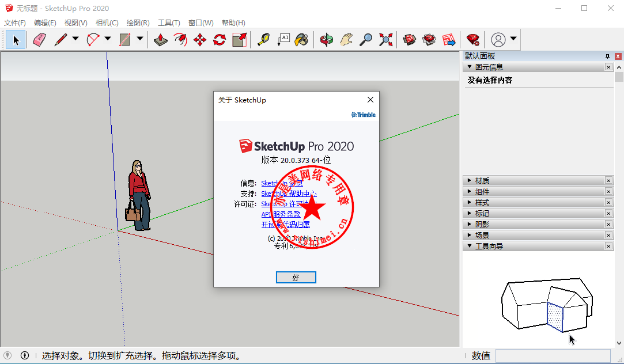Image resolution: width=624 pixels, height=364 pixels.
Task: Select the Move tool
Action: 200,40
